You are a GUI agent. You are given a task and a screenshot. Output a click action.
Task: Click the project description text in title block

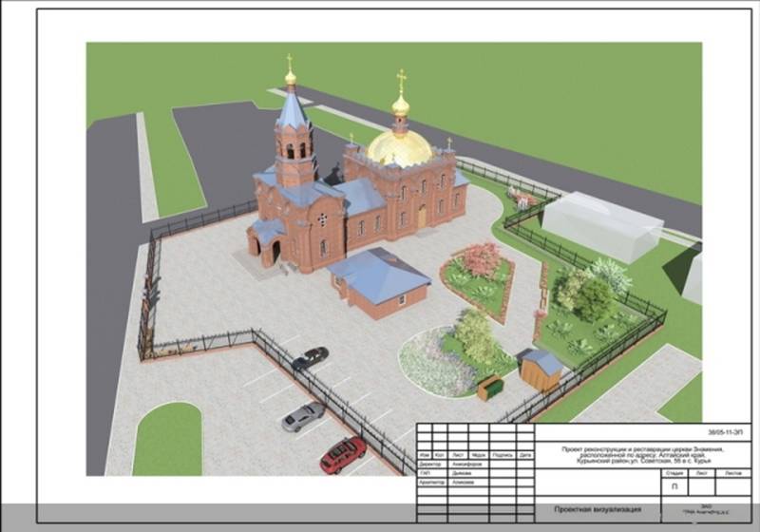tap(643, 453)
